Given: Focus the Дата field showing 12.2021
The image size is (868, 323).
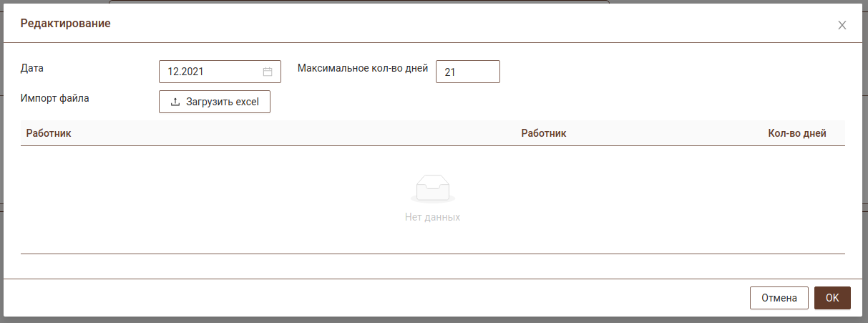Looking at the screenshot, I should click(211, 72).
